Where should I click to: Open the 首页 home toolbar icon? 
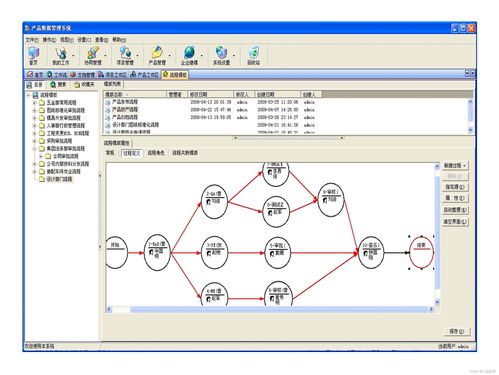(x=34, y=56)
